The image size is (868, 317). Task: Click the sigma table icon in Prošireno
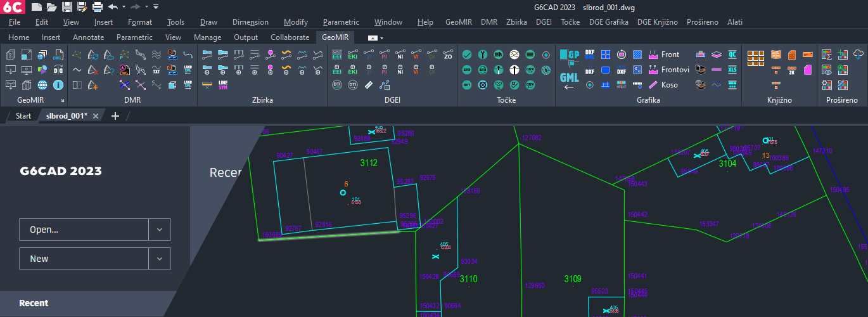(827, 55)
